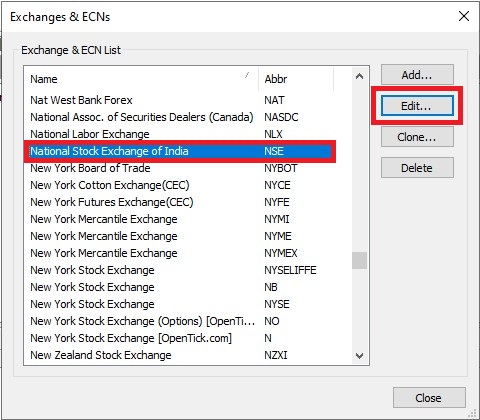Click the list scroll down arrow
Image resolution: width=480 pixels, height=420 pixels.
(x=359, y=356)
